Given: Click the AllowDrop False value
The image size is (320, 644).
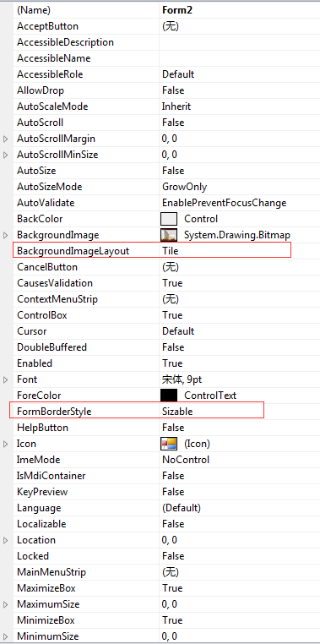Looking at the screenshot, I should [173, 90].
